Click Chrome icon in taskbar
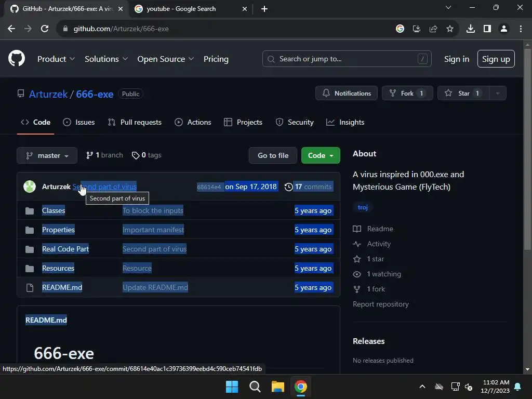The image size is (532, 399). click(x=301, y=387)
